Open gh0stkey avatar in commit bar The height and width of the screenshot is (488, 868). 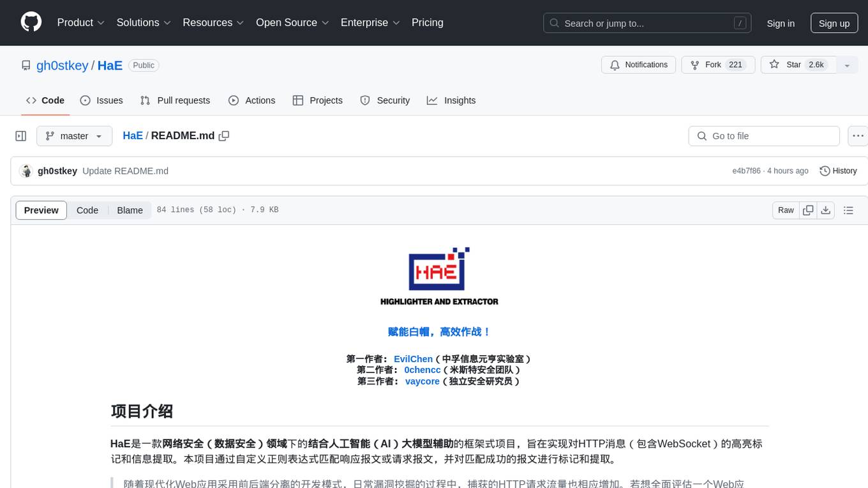tap(26, 171)
